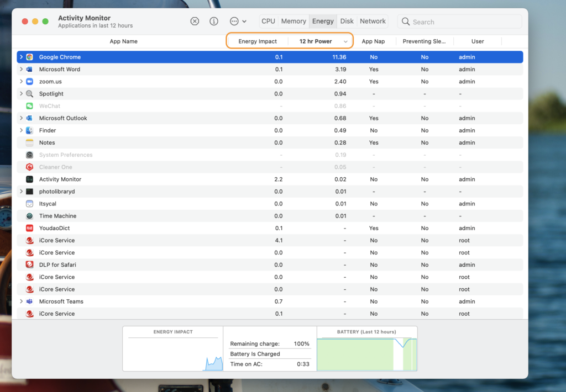Click the Microsoft Word app icon
Screen dimensions: 566x392
point(29,70)
